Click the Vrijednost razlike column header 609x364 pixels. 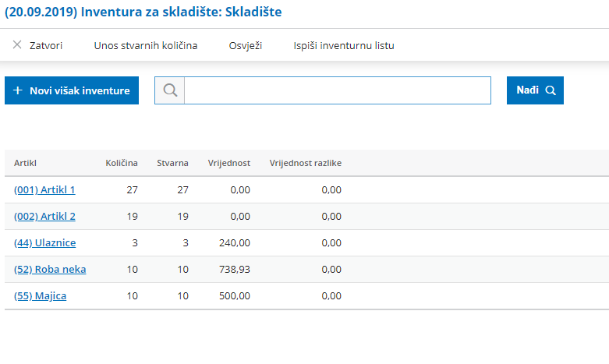click(306, 163)
